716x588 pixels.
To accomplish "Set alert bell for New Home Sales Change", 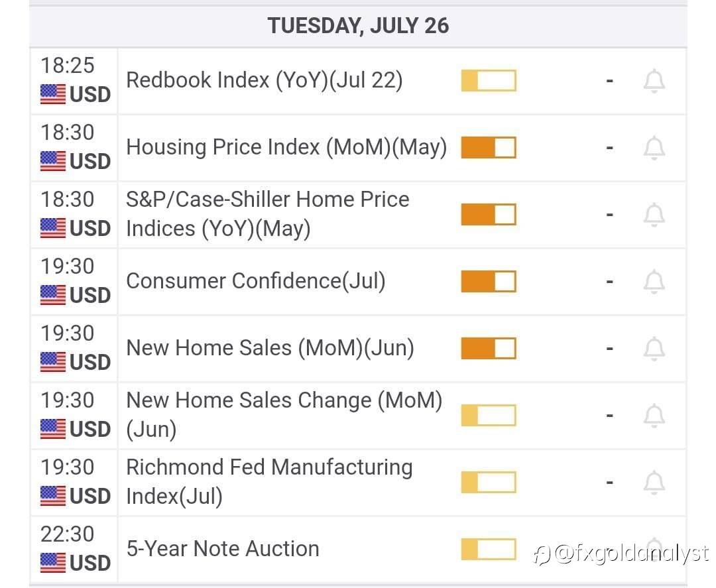I will tap(654, 416).
